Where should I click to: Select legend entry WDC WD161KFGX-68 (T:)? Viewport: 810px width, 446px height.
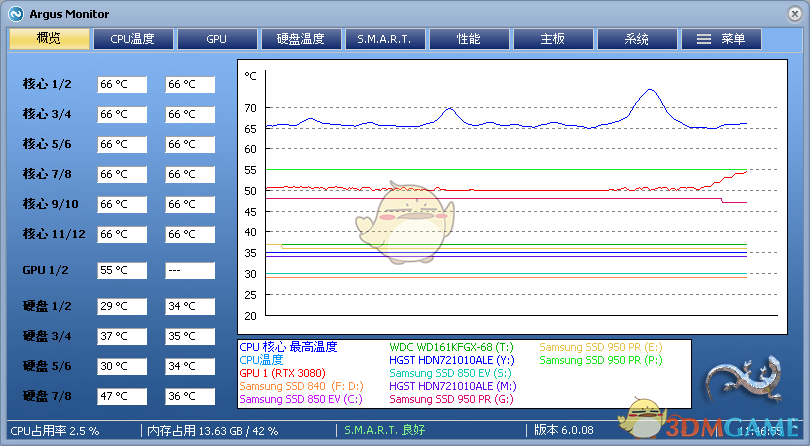pos(451,347)
